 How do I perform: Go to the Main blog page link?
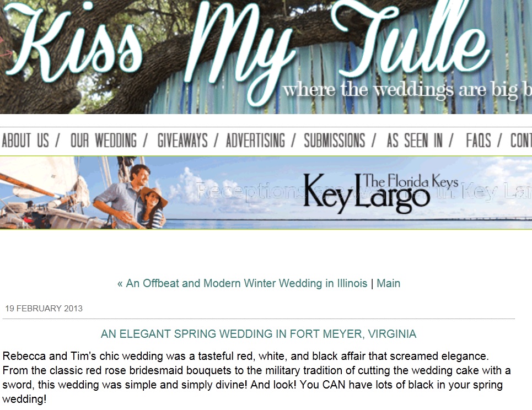click(389, 283)
